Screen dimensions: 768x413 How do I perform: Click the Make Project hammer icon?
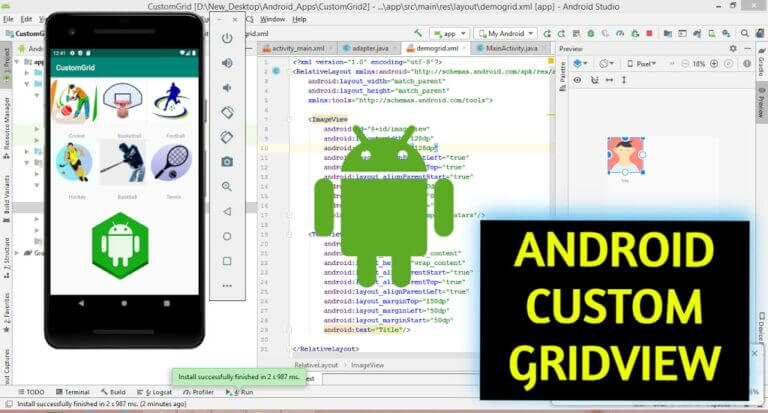[418, 33]
